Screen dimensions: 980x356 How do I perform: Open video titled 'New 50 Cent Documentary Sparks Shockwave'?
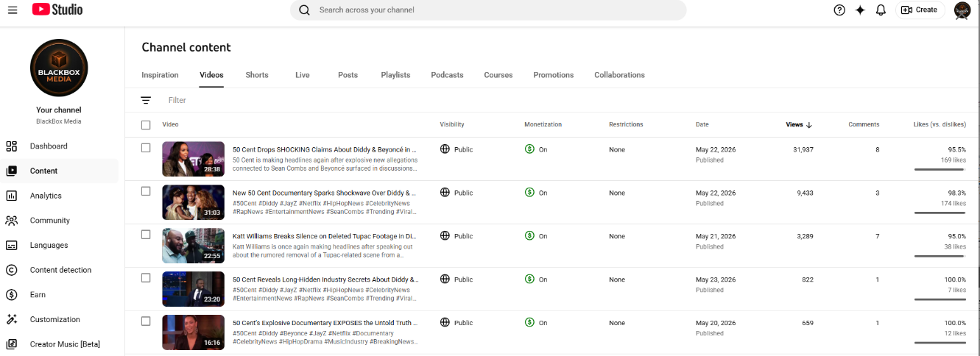325,193
